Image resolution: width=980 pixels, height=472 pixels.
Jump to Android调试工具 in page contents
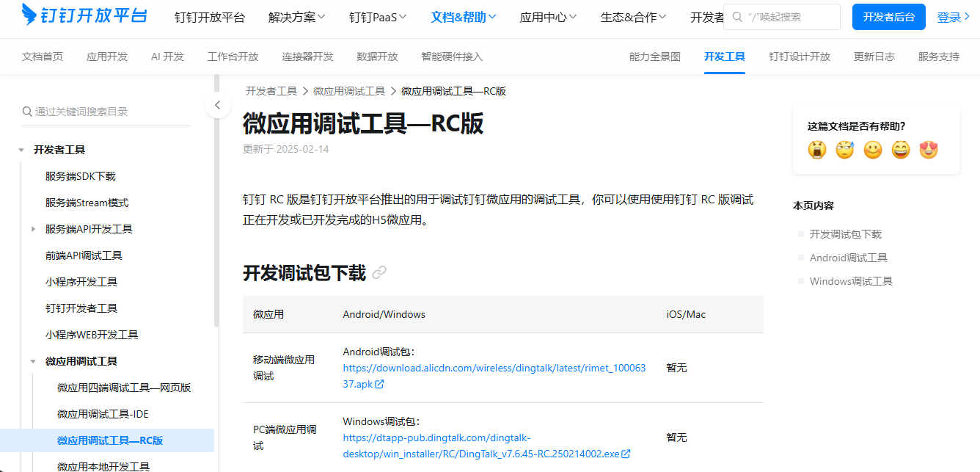[849, 258]
